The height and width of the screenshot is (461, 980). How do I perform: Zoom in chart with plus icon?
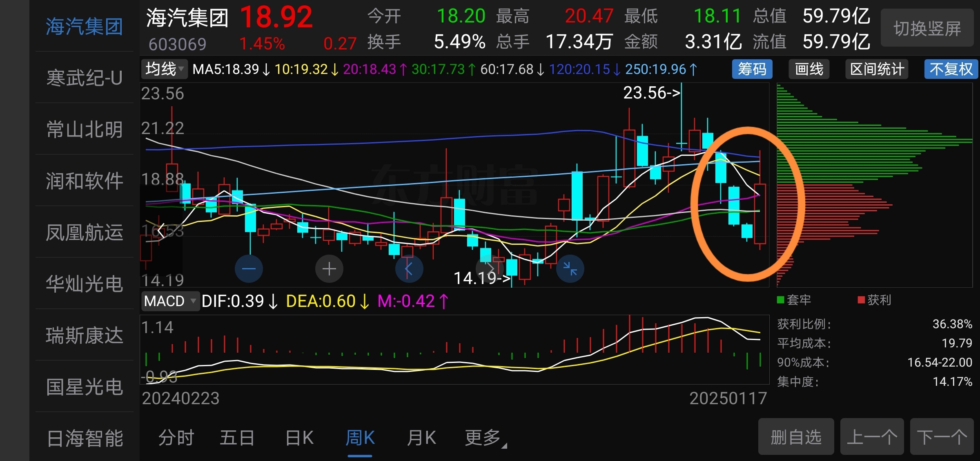329,269
